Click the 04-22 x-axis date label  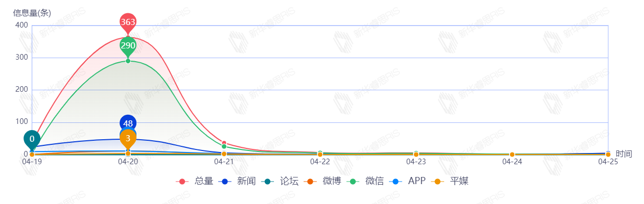pyautogui.click(x=320, y=162)
